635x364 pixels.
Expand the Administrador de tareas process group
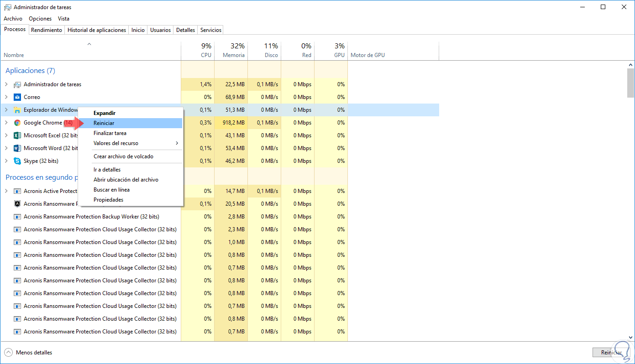[6, 84]
